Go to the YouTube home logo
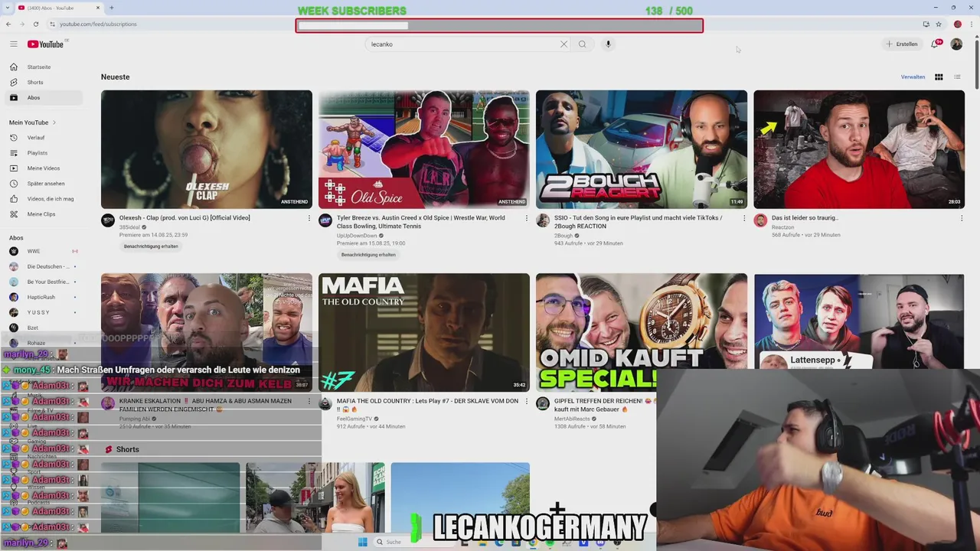 (46, 44)
